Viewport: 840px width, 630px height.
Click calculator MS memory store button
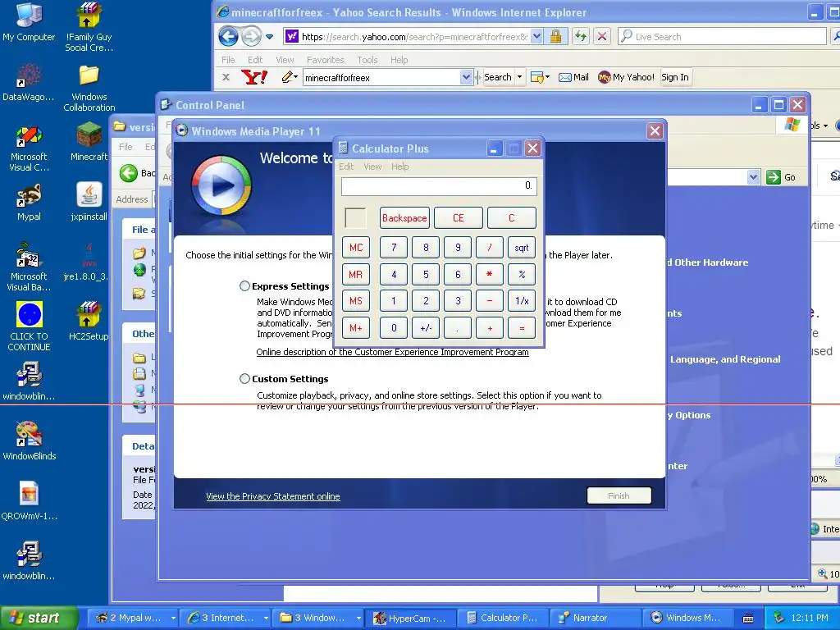coord(356,300)
